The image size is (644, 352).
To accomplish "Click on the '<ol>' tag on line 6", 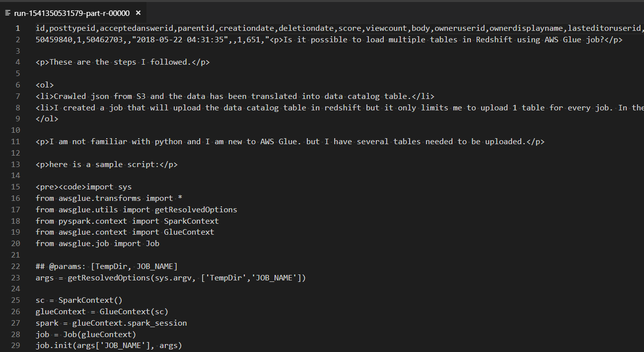I will click(x=45, y=85).
